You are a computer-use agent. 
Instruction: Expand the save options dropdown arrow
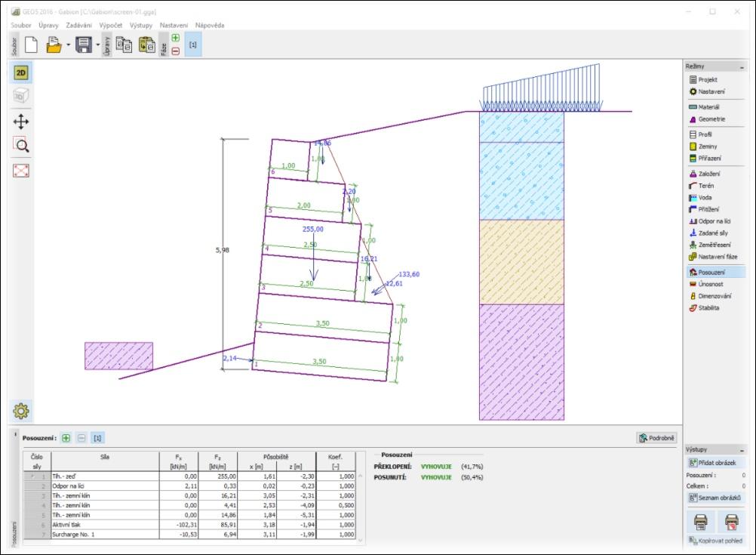point(98,45)
